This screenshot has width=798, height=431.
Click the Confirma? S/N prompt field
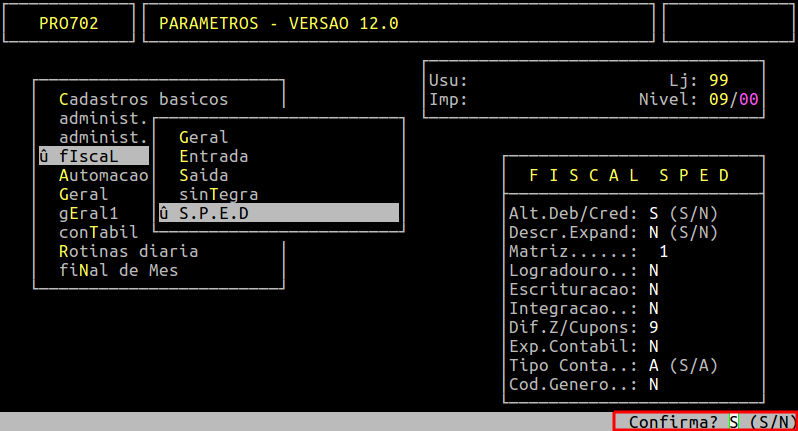[x=733, y=422]
